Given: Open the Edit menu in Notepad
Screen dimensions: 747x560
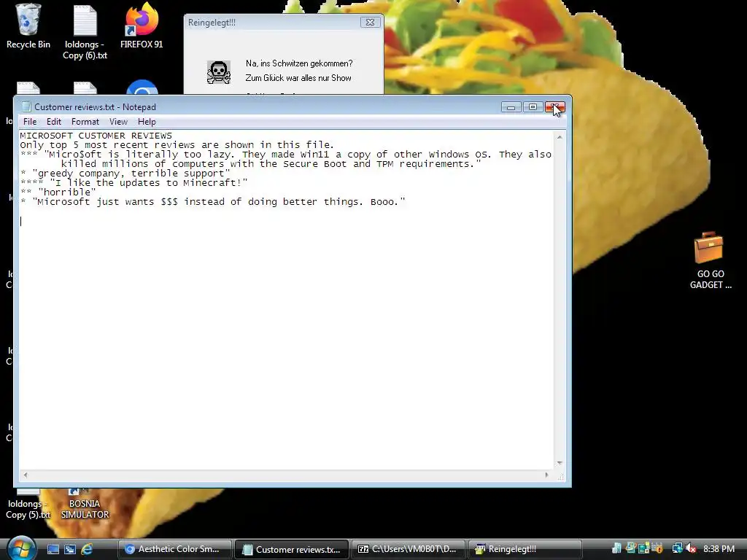Looking at the screenshot, I should [x=54, y=122].
